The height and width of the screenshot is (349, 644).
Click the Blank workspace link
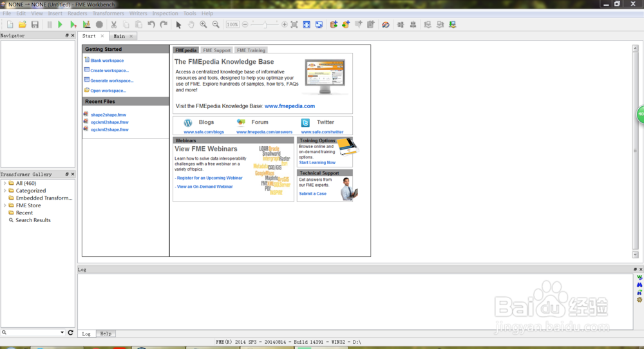click(x=107, y=61)
